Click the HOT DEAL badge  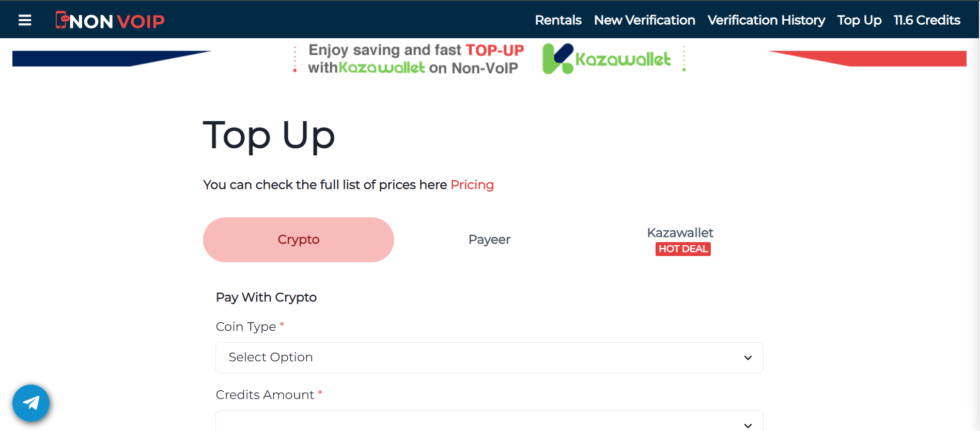[x=683, y=249]
